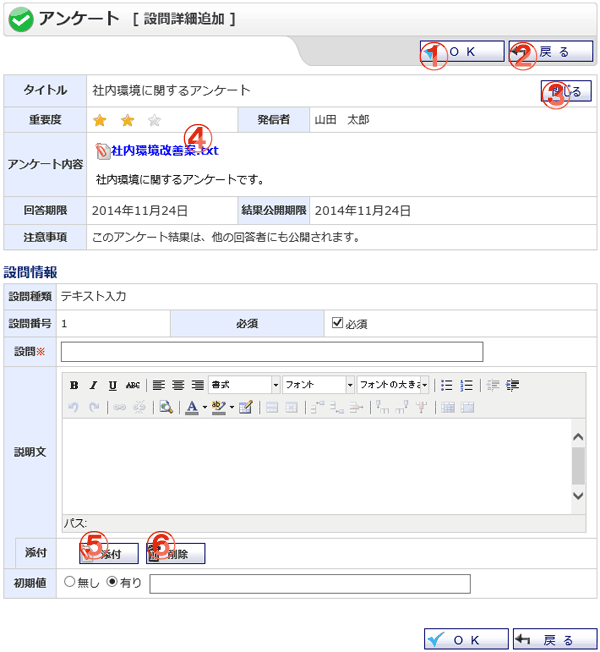Screen dimensions: 600x652
Task: Click the 削除 delete button
Action: coord(175,553)
